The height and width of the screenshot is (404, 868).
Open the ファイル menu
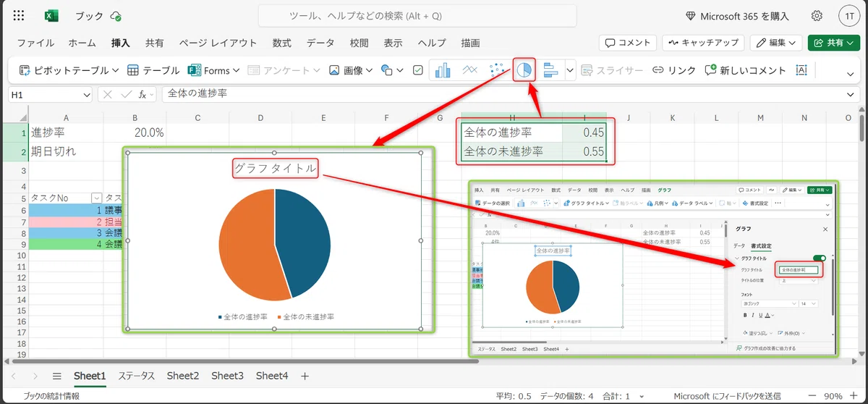pos(36,43)
